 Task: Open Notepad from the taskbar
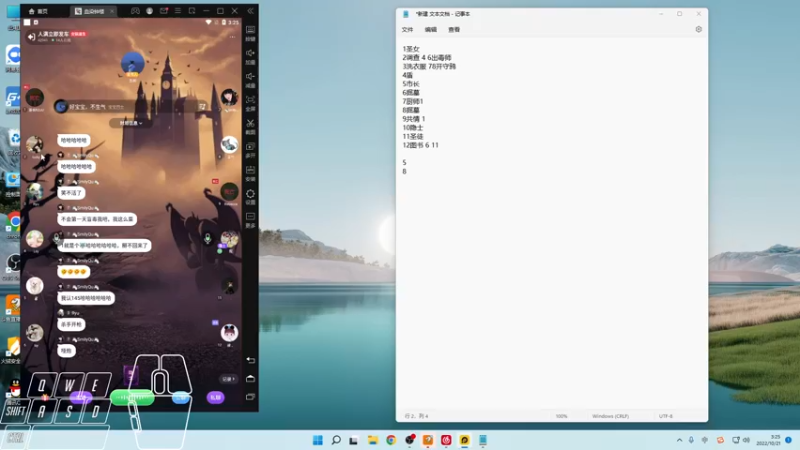point(483,440)
